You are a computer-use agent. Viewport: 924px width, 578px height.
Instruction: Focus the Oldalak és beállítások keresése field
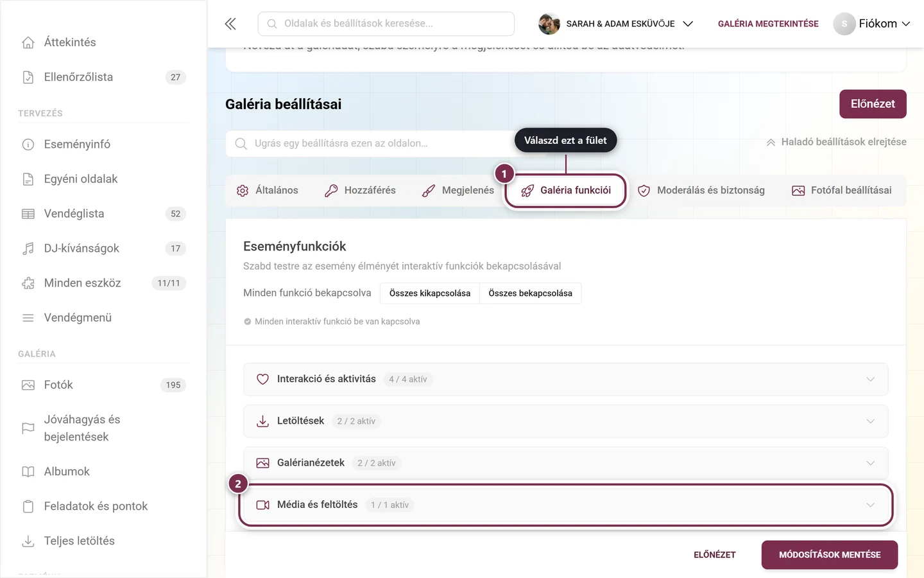coord(386,24)
